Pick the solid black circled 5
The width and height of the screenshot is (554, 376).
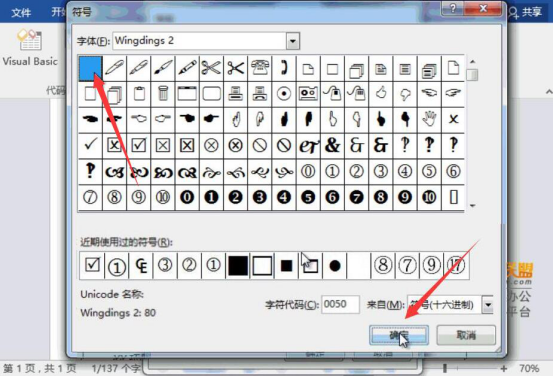[308, 197]
